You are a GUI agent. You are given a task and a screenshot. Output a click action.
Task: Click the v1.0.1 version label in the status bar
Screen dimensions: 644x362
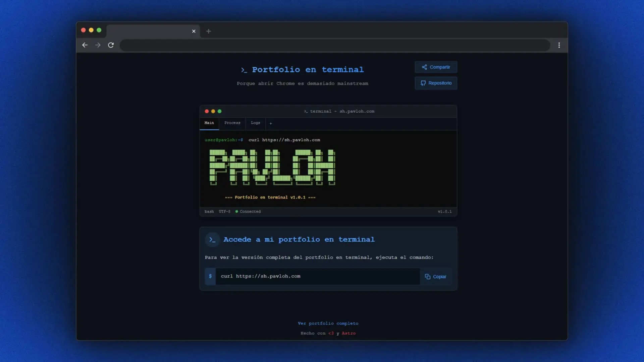445,212
